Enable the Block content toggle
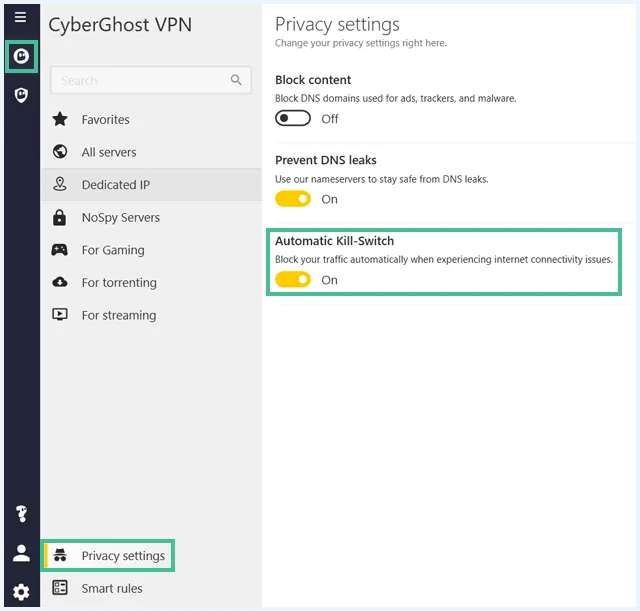 [x=293, y=118]
